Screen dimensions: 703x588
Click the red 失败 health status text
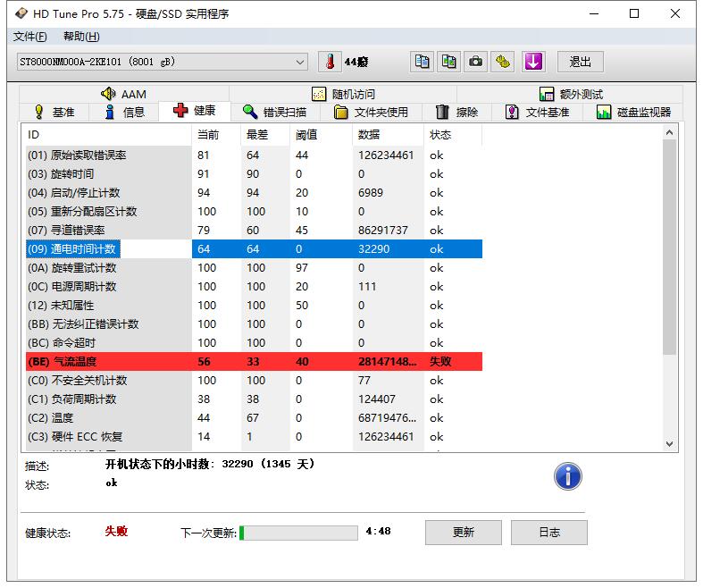click(116, 532)
